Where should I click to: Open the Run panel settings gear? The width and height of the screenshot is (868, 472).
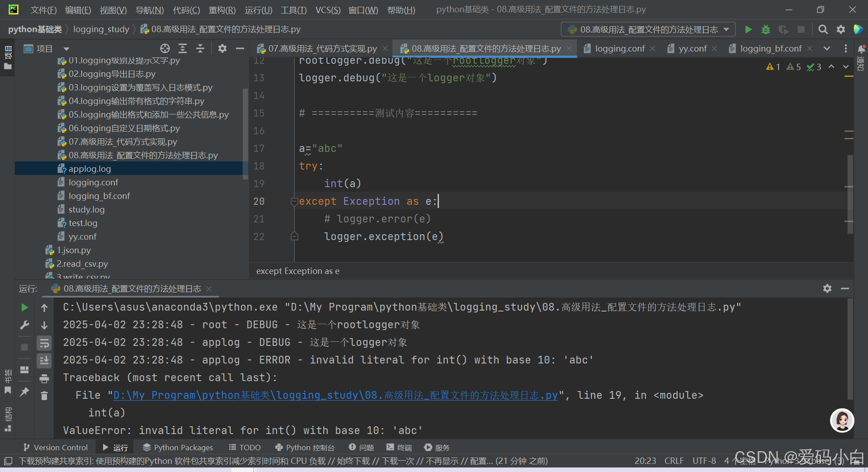click(827, 288)
